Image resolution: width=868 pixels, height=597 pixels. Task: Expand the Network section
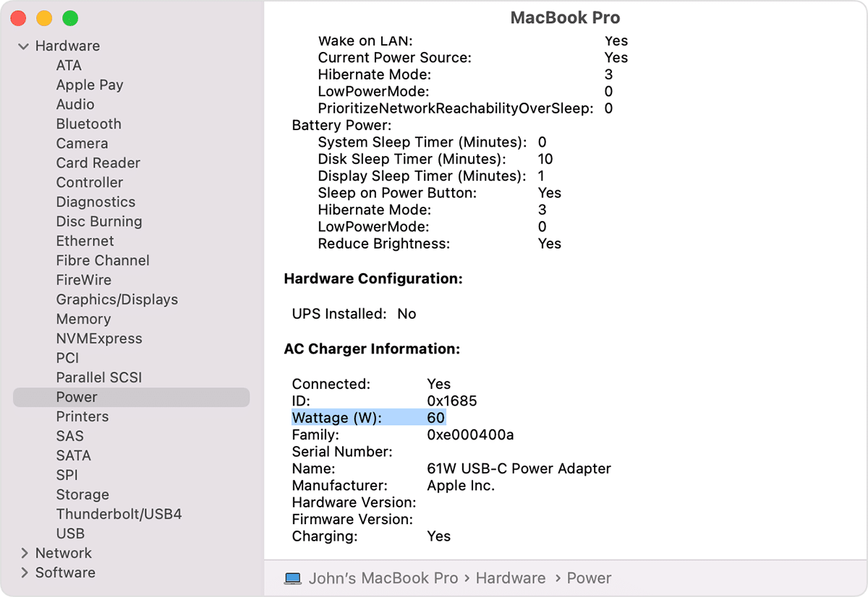(x=24, y=554)
